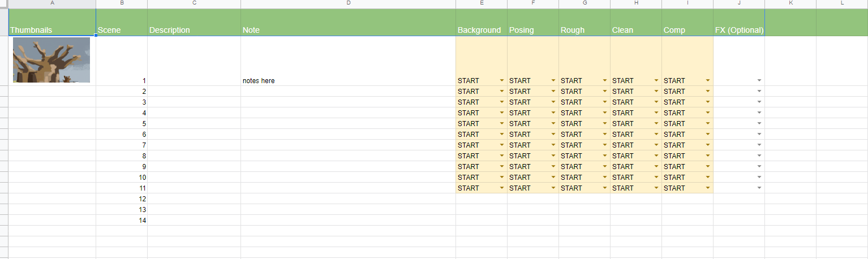The width and height of the screenshot is (868, 259).
Task: Select the scene number 14 cell
Action: [x=122, y=221]
